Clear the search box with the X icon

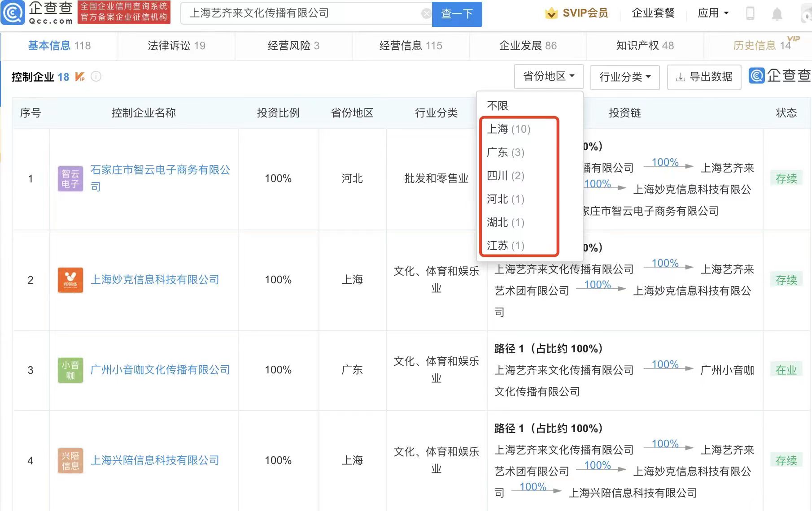(x=426, y=13)
